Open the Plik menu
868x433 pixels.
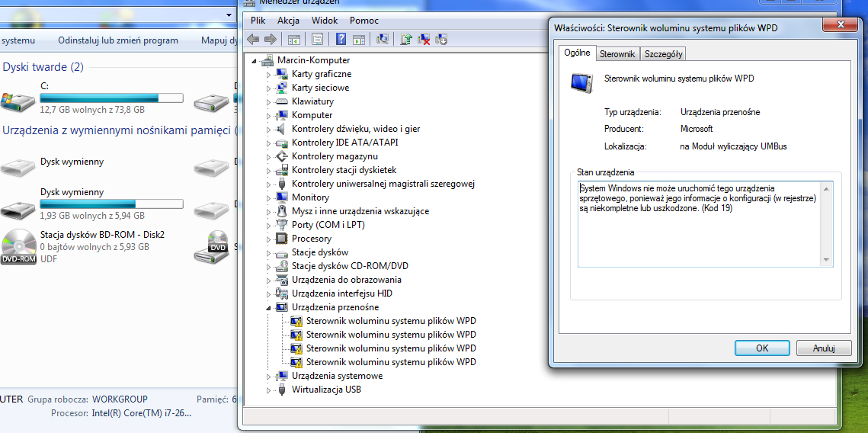tap(258, 21)
